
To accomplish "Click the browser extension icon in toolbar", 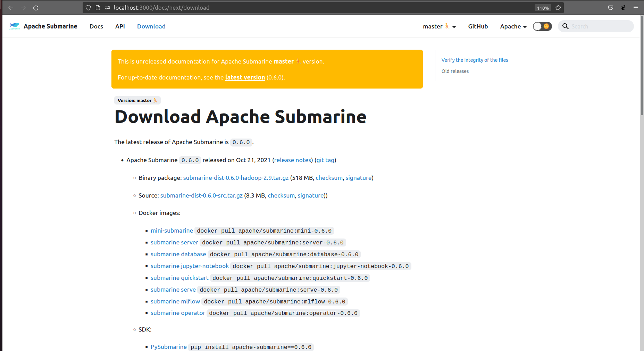I will (623, 8).
